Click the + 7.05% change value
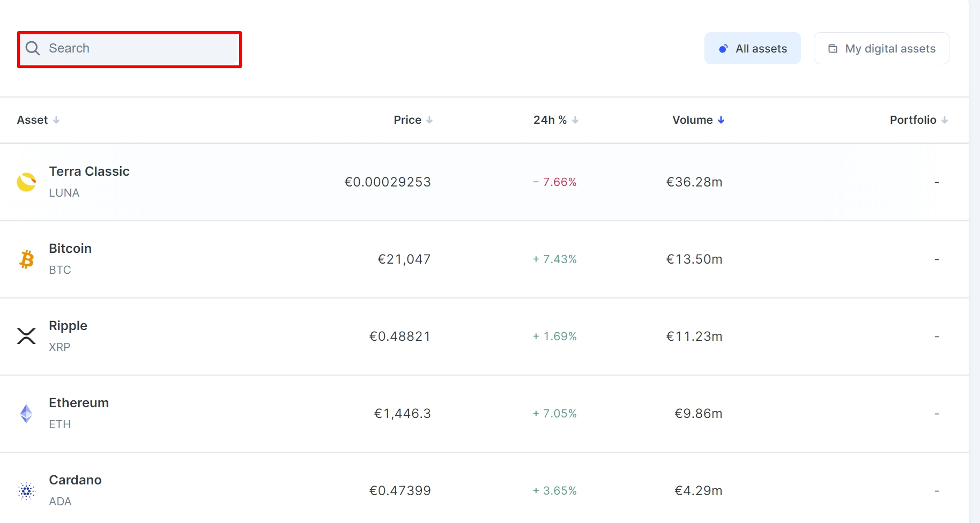Image resolution: width=980 pixels, height=523 pixels. point(555,414)
